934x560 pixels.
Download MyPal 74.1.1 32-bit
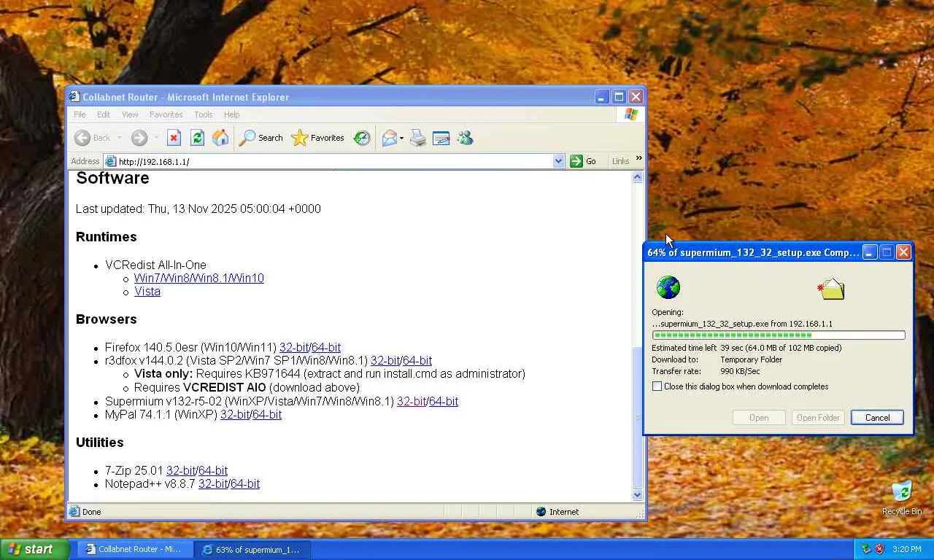pos(235,415)
